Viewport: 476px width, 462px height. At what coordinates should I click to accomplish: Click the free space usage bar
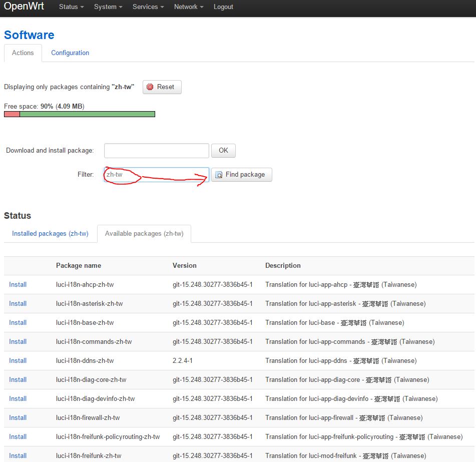80,114
